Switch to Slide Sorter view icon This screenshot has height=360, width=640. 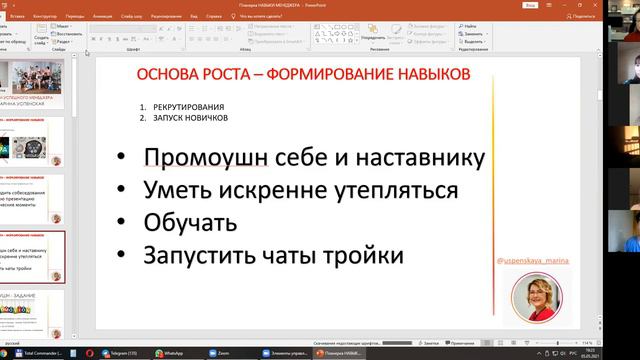(x=500, y=343)
